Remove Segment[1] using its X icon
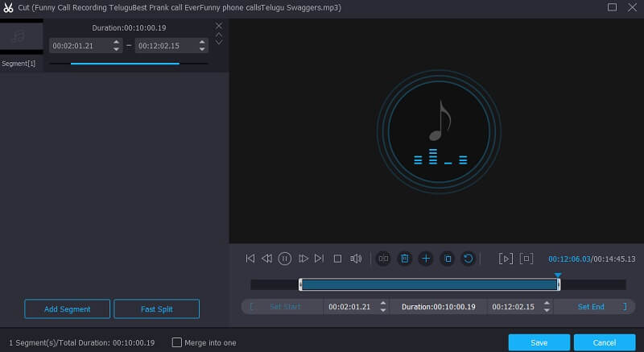This screenshot has height=352, width=644. pos(218,26)
